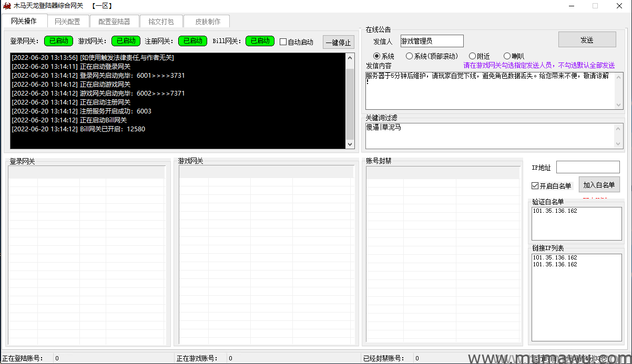Image resolution: width=632 pixels, height=364 pixels.
Task: Focus the IP地址 input field
Action: tap(588, 167)
